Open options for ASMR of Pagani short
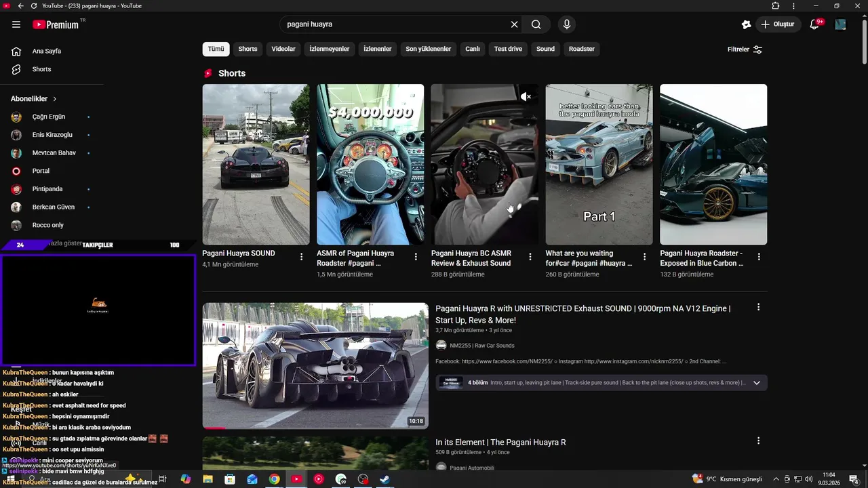The height and width of the screenshot is (488, 868). (416, 257)
